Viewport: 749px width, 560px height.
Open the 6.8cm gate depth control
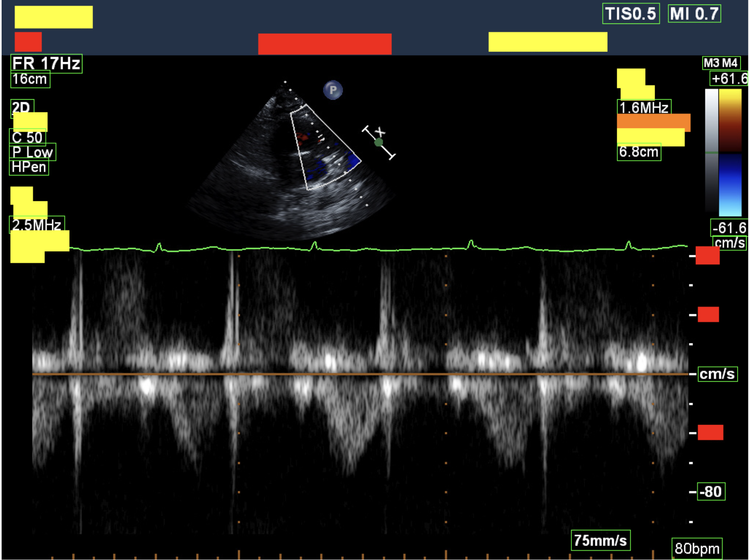coord(639,152)
